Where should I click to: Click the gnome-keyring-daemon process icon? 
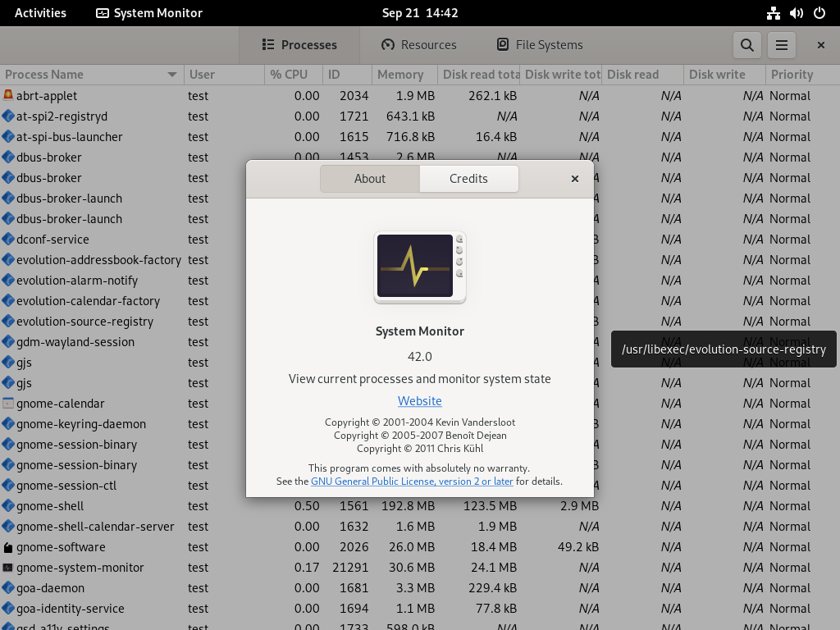(8, 424)
